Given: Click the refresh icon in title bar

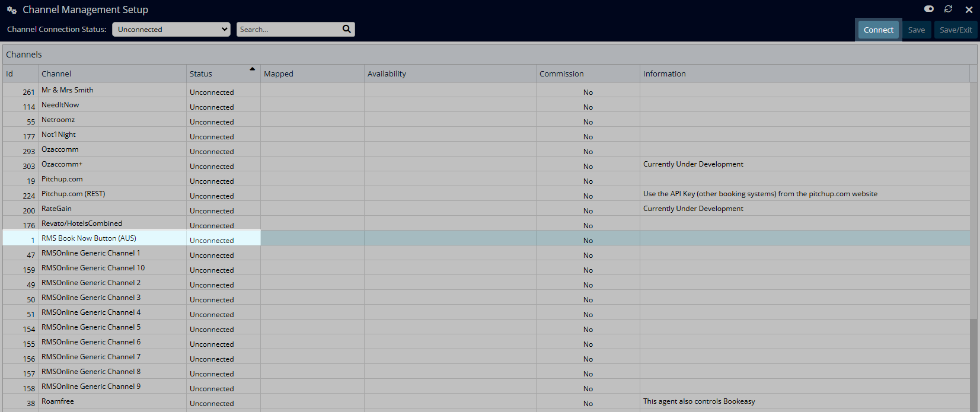Looking at the screenshot, I should [949, 9].
